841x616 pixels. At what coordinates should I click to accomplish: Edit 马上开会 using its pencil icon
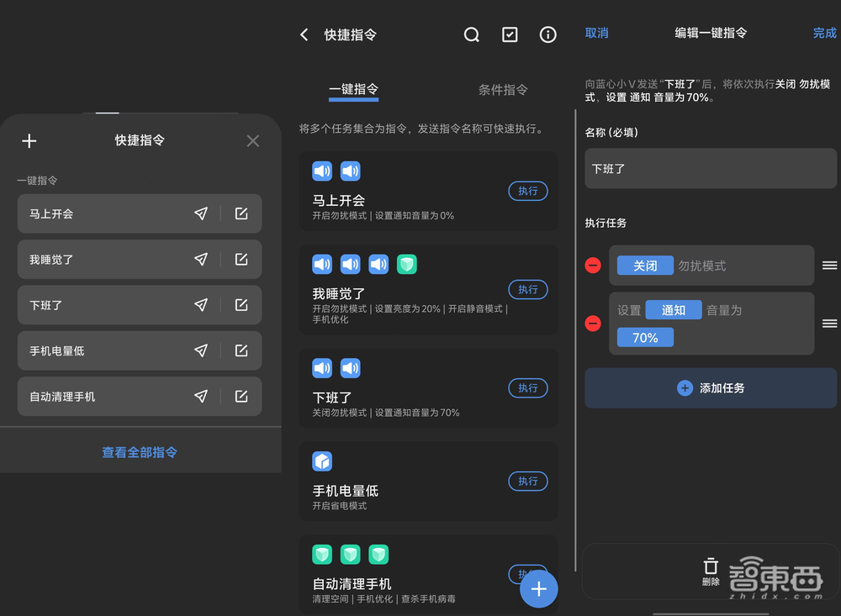click(x=242, y=213)
